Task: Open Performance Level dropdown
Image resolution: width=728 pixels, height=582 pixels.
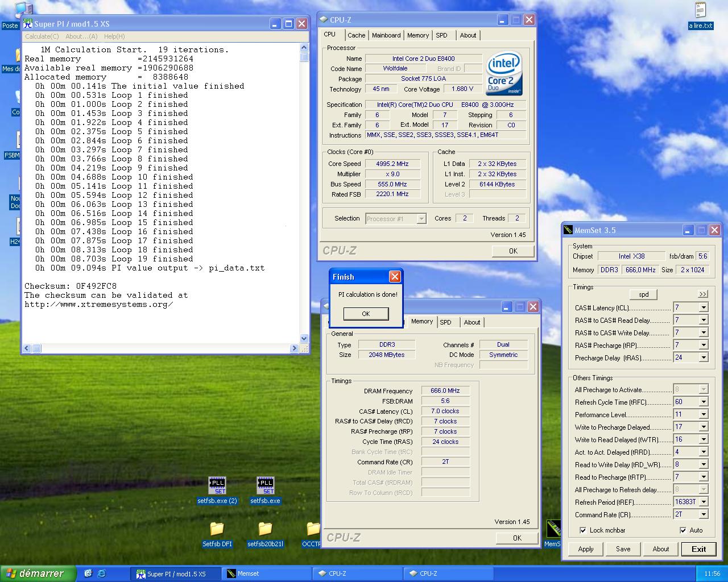Action: pyautogui.click(x=704, y=414)
